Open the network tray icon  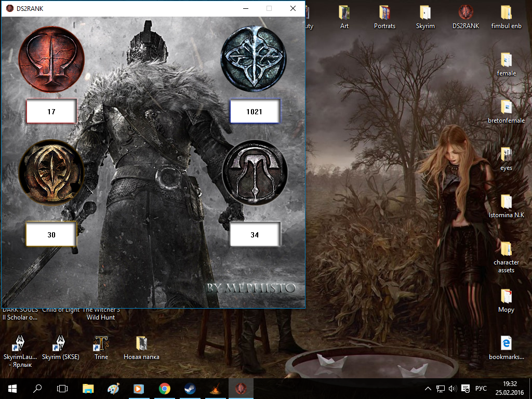(441, 389)
